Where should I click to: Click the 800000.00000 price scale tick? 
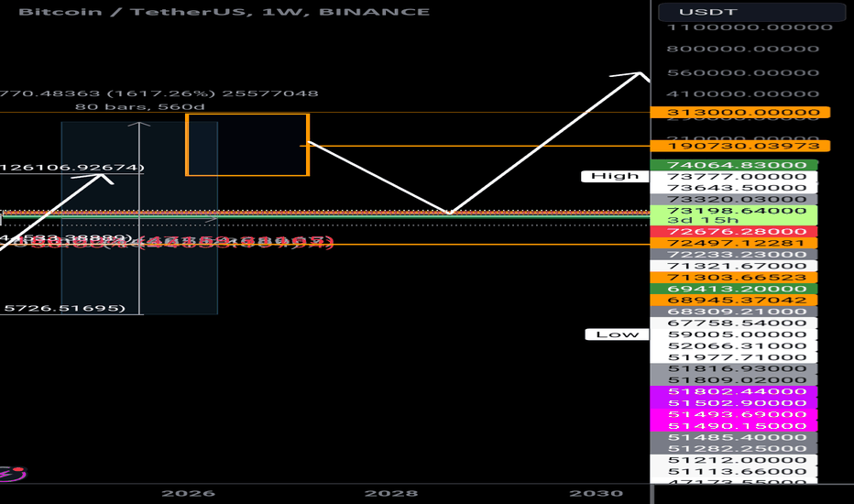[743, 49]
